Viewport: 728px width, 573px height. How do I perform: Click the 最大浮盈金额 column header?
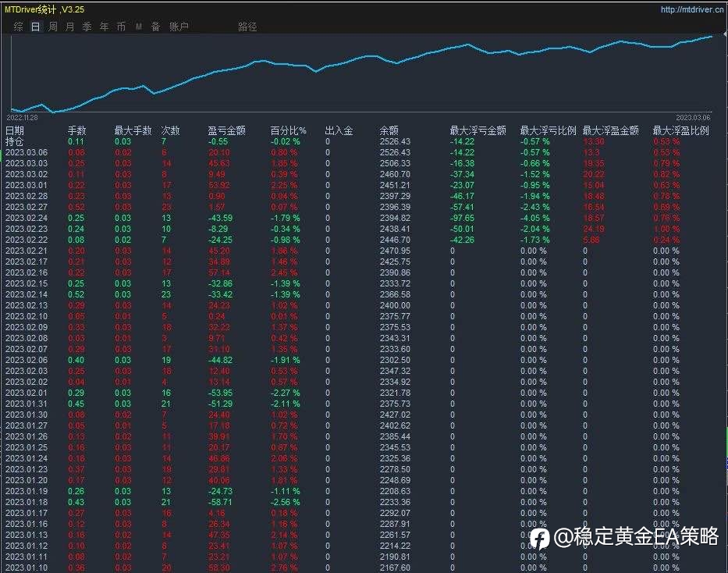[610, 130]
